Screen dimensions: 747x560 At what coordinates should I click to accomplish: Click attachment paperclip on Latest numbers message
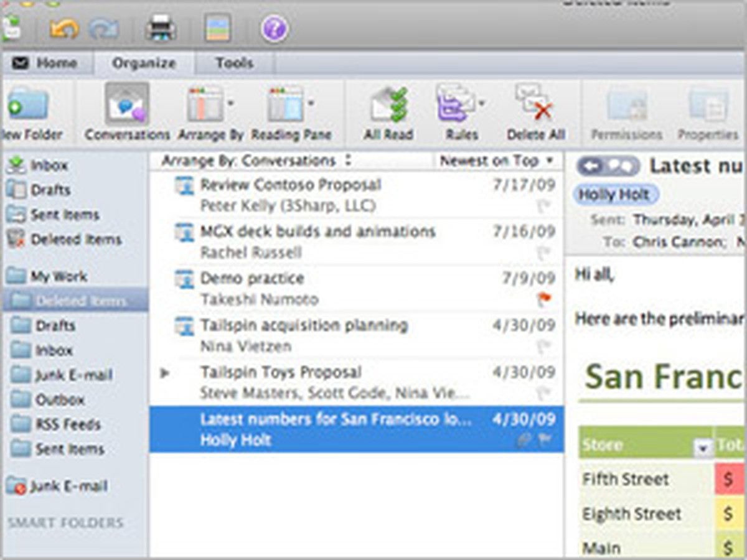point(524,440)
